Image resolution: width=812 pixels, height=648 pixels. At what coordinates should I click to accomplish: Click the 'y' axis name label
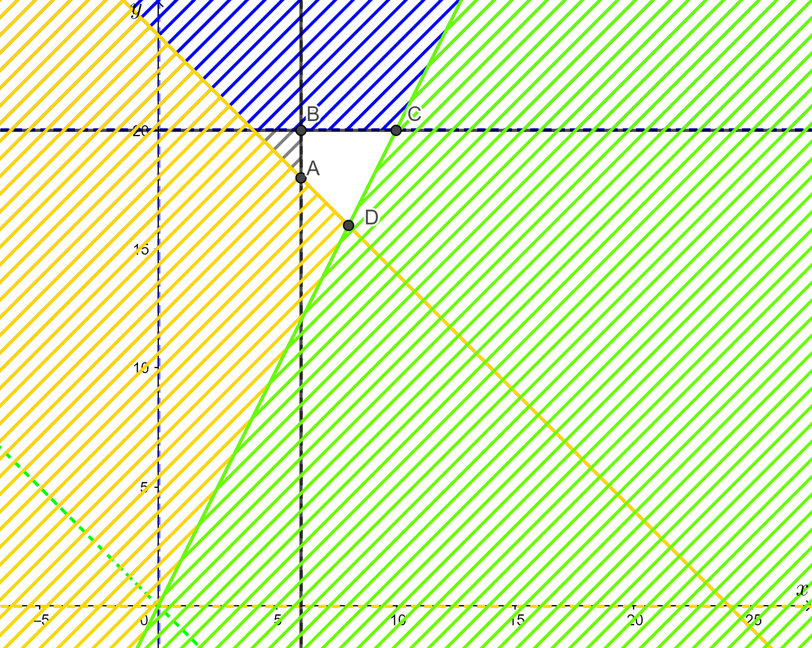coord(136,10)
